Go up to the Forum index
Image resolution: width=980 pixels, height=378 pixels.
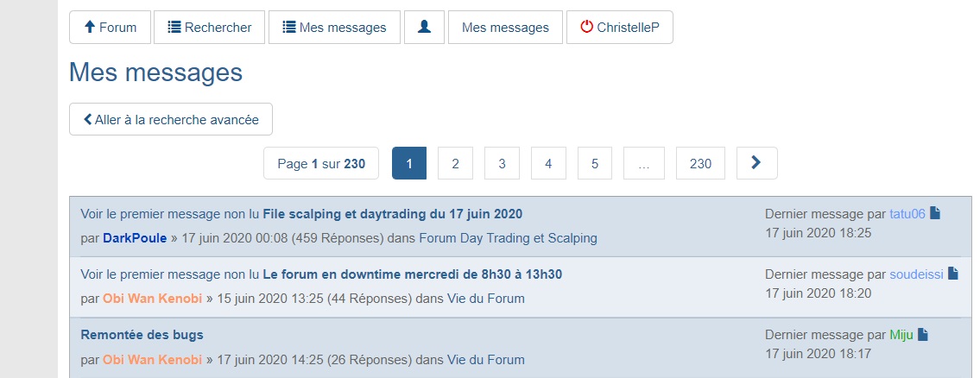[x=110, y=27]
